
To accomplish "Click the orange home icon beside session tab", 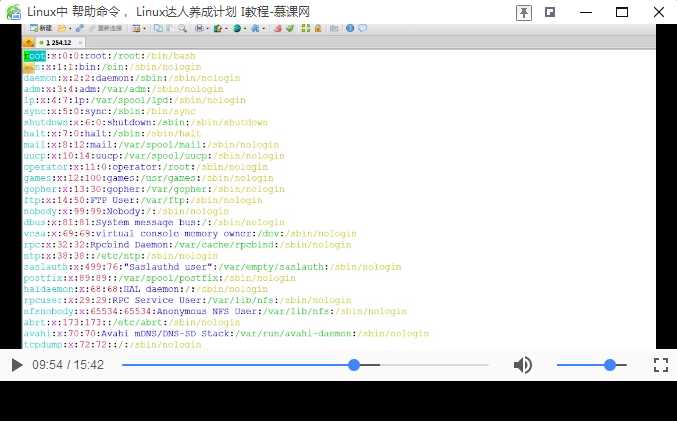I will [x=28, y=42].
